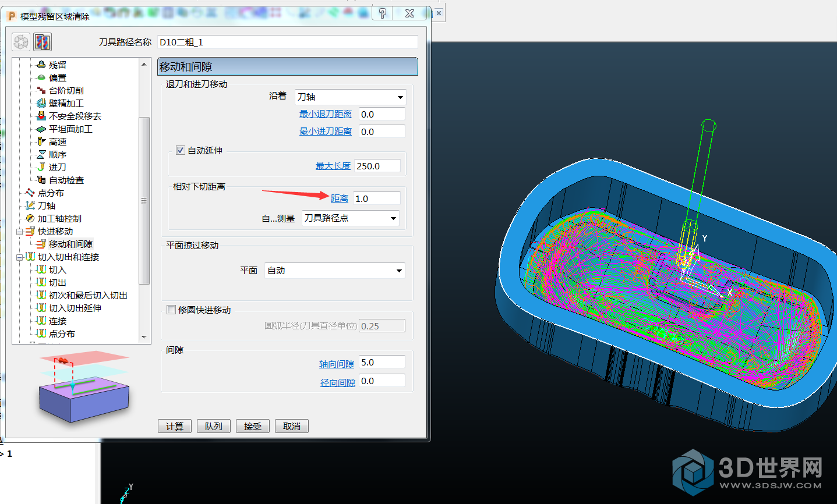Click the 最小进刀距离 link

(x=326, y=132)
